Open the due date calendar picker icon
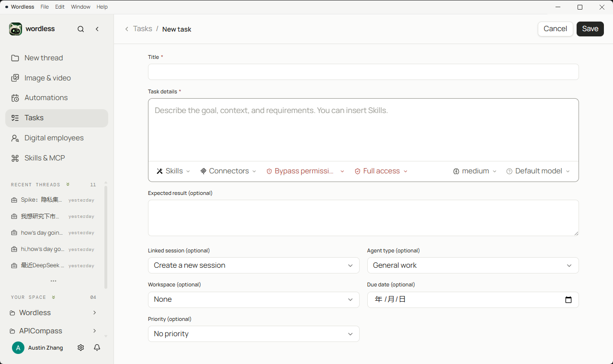Screen dimensions: 613x364 (568, 300)
